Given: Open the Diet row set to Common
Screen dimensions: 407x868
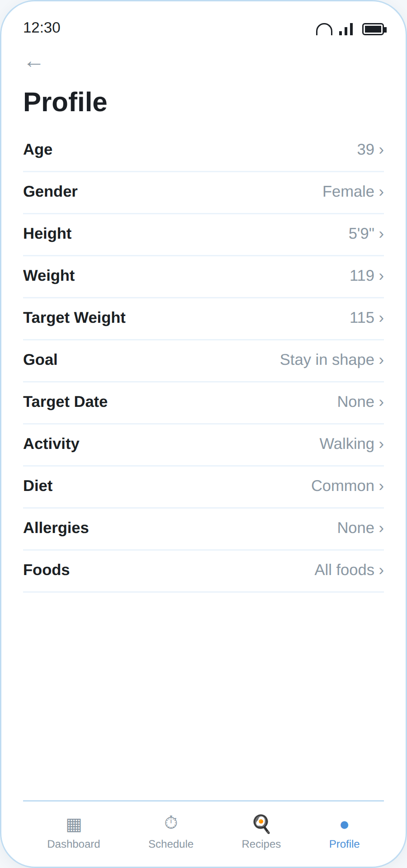Looking at the screenshot, I should tap(203, 486).
